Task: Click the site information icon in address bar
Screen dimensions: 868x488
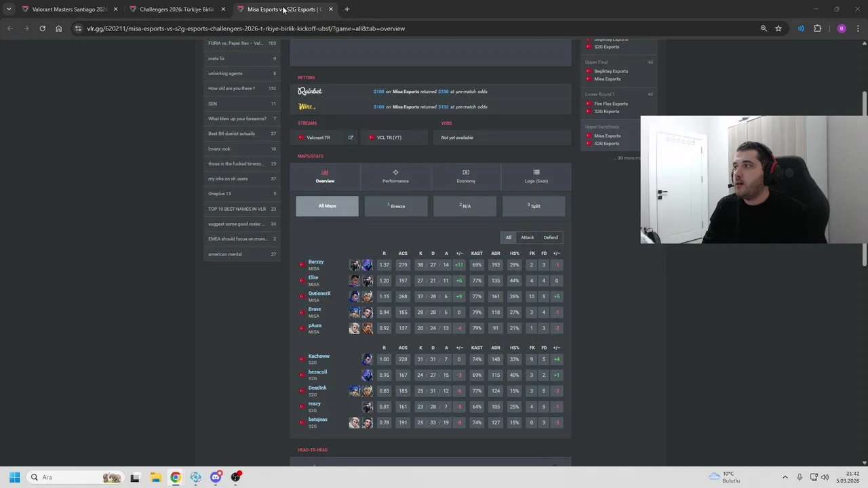Action: pos(78,28)
